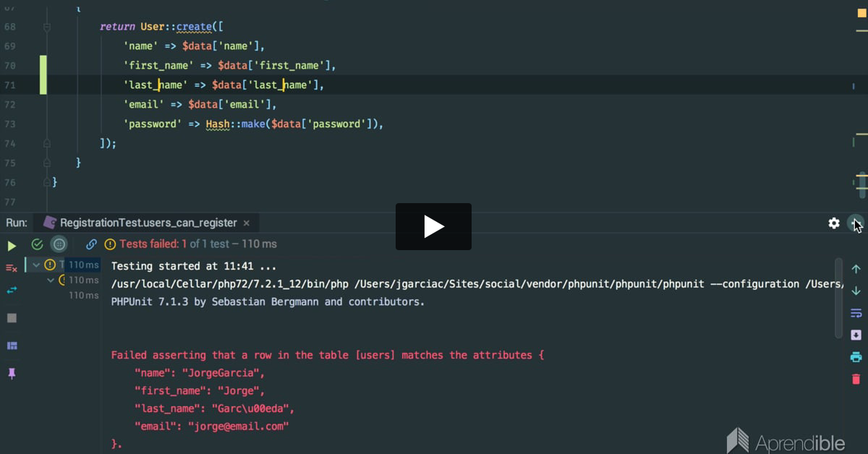Clear console with the red trash icon
This screenshot has height=454, width=868.
(856, 379)
